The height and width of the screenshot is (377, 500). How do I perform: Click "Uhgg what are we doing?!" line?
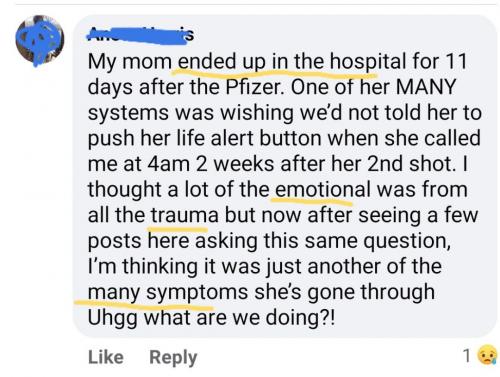click(x=211, y=318)
